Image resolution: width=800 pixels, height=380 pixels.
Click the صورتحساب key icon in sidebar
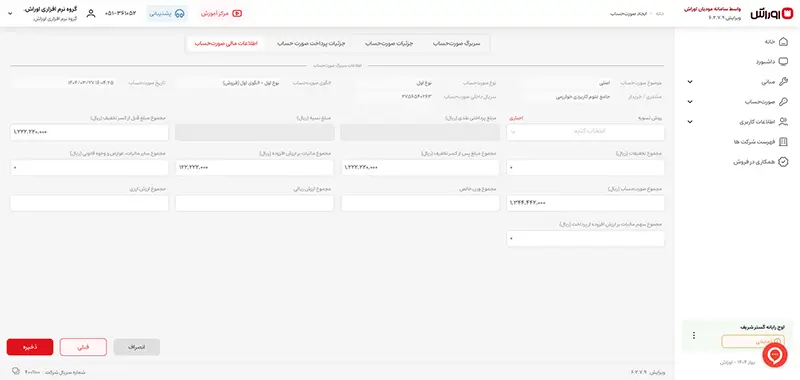pyautogui.click(x=784, y=102)
